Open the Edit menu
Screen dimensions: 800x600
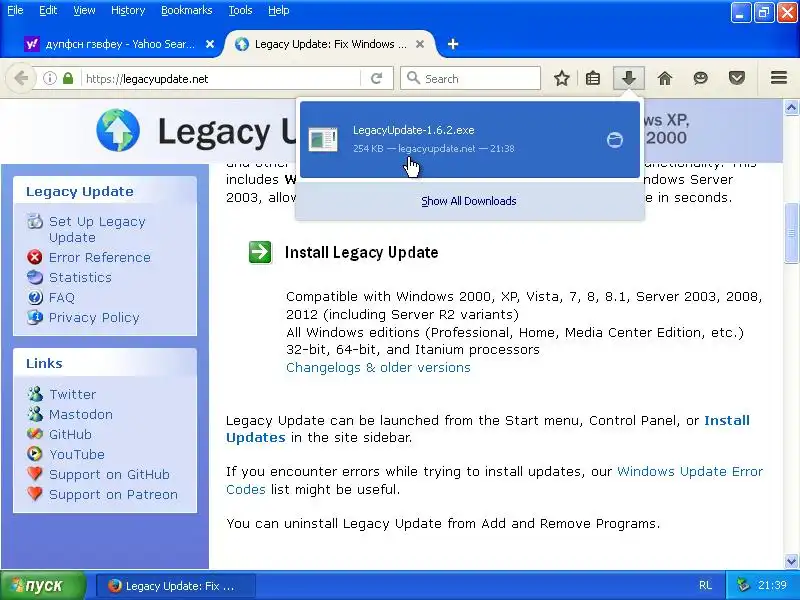48,10
